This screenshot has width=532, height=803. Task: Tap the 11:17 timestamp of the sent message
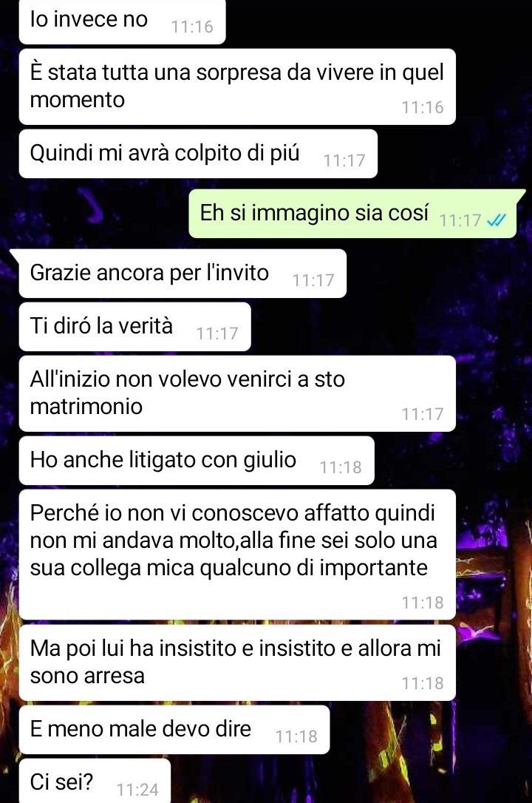(x=460, y=220)
